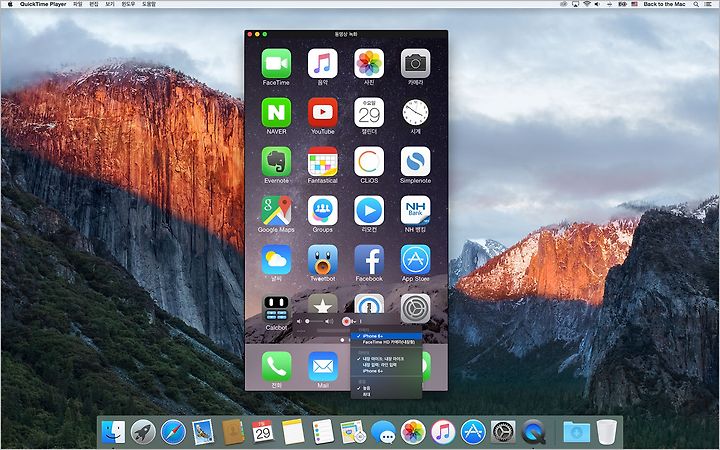Viewport: 720px width, 450px height.
Task: Launch Safari from the macOS Dock
Action: 173,432
